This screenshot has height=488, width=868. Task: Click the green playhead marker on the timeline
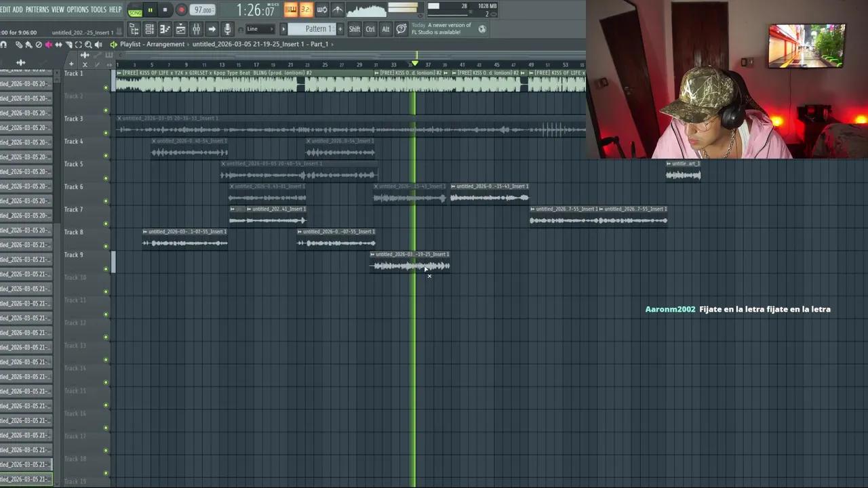[415, 64]
